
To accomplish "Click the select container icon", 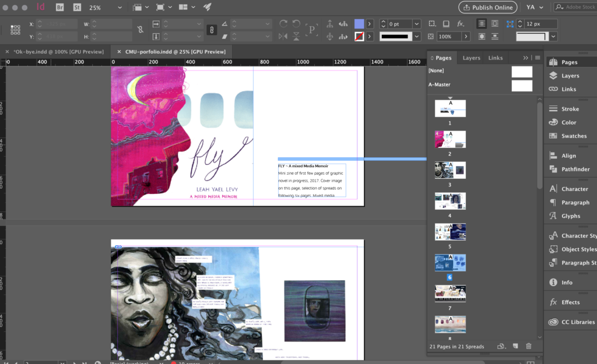I will pyautogui.click(x=330, y=24).
